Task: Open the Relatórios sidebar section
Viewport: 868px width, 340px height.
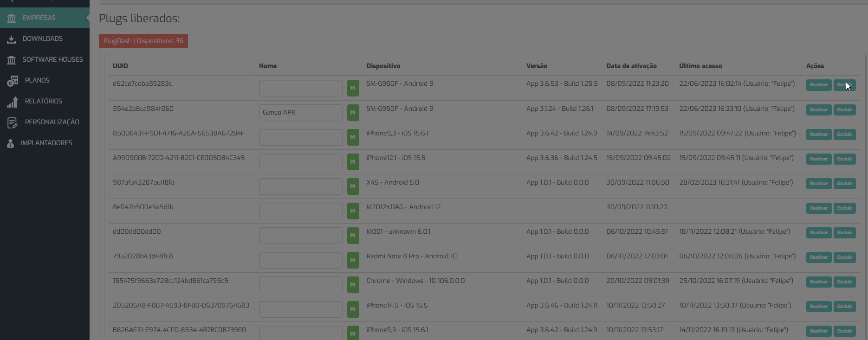Action: 45,101
